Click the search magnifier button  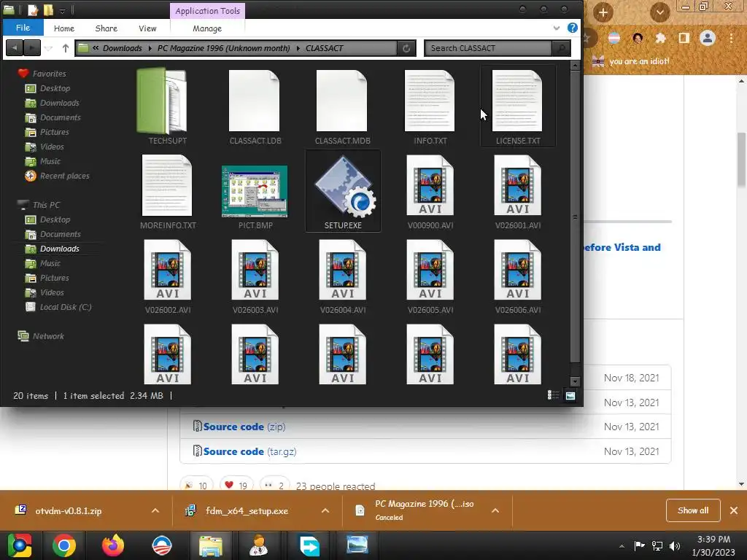561,48
